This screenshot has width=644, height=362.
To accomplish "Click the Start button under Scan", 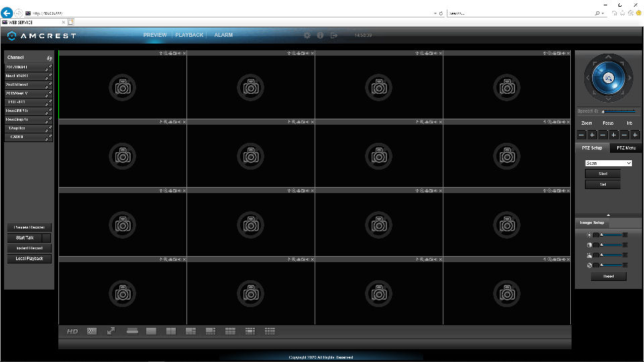I will point(602,174).
